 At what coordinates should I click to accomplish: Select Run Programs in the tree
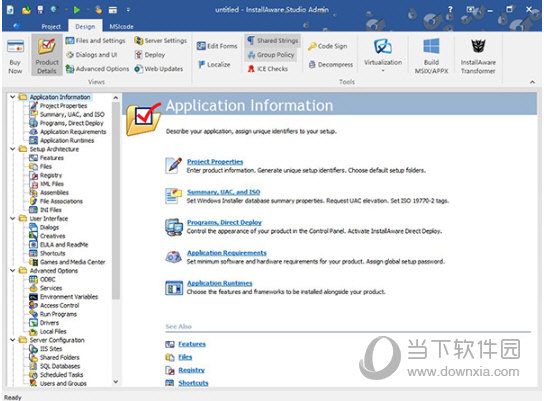pos(58,314)
